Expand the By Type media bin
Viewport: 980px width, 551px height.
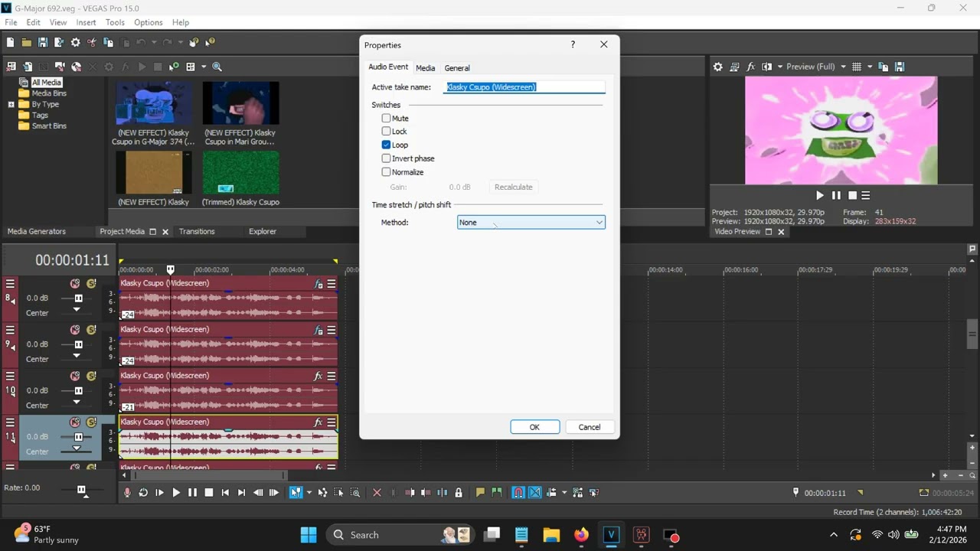11,105
